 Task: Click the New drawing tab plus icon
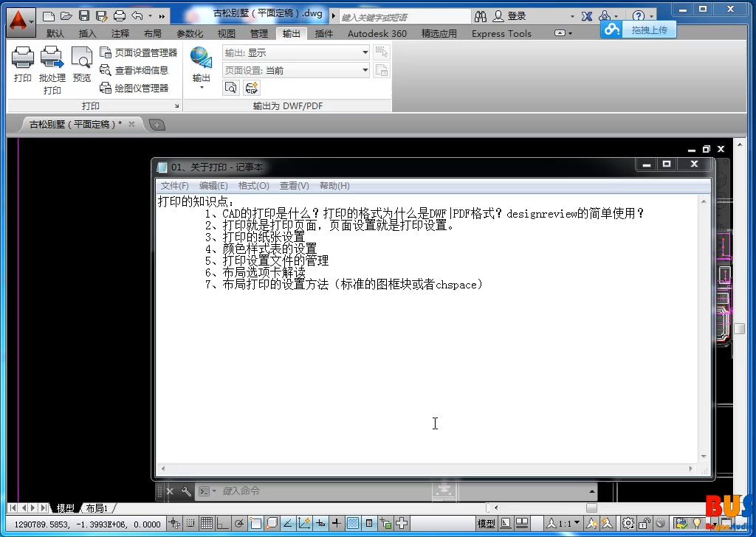click(x=157, y=125)
